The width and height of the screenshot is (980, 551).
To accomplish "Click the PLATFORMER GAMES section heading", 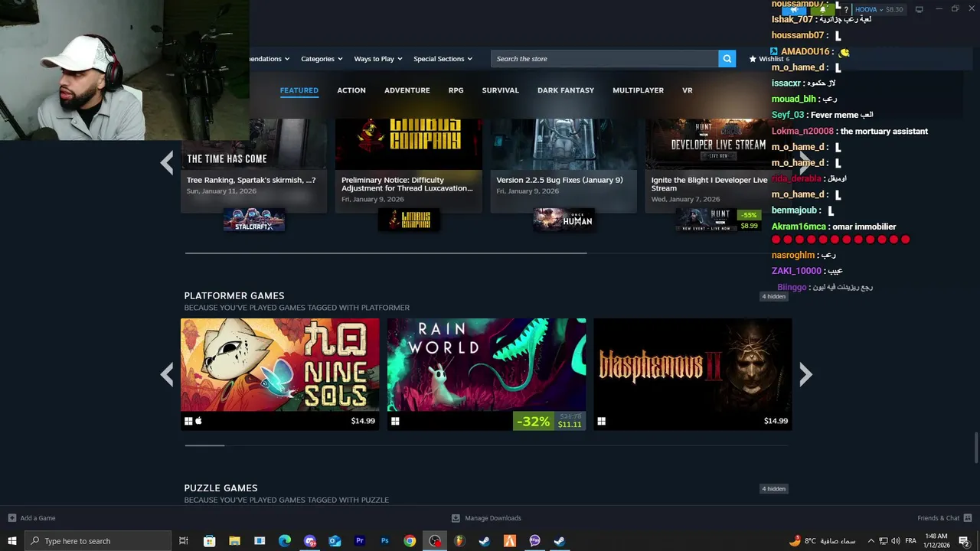I will click(x=234, y=295).
